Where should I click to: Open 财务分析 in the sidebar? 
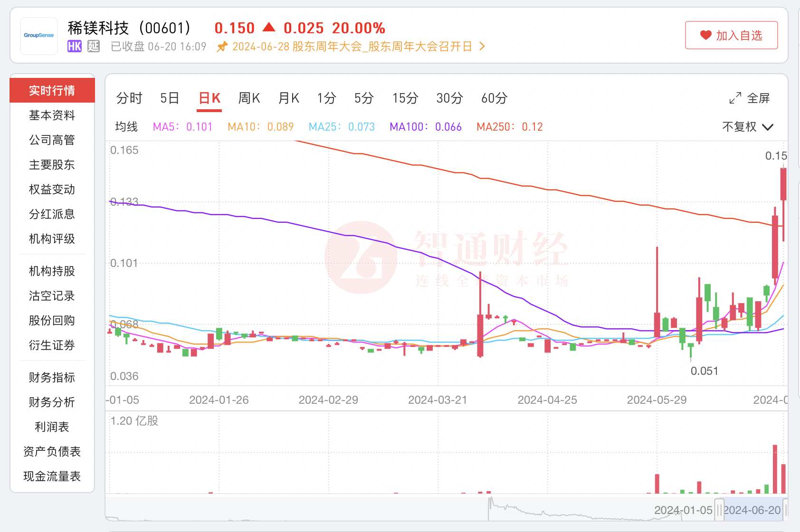click(x=52, y=402)
